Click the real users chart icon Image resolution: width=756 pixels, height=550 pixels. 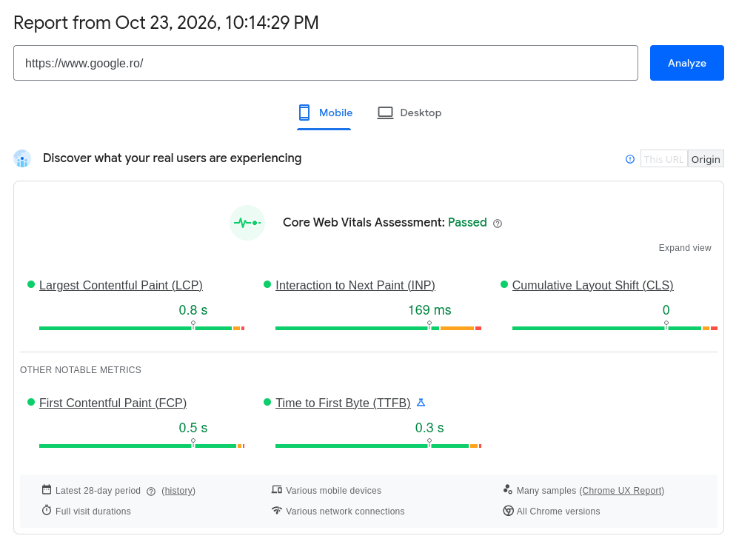point(22,158)
